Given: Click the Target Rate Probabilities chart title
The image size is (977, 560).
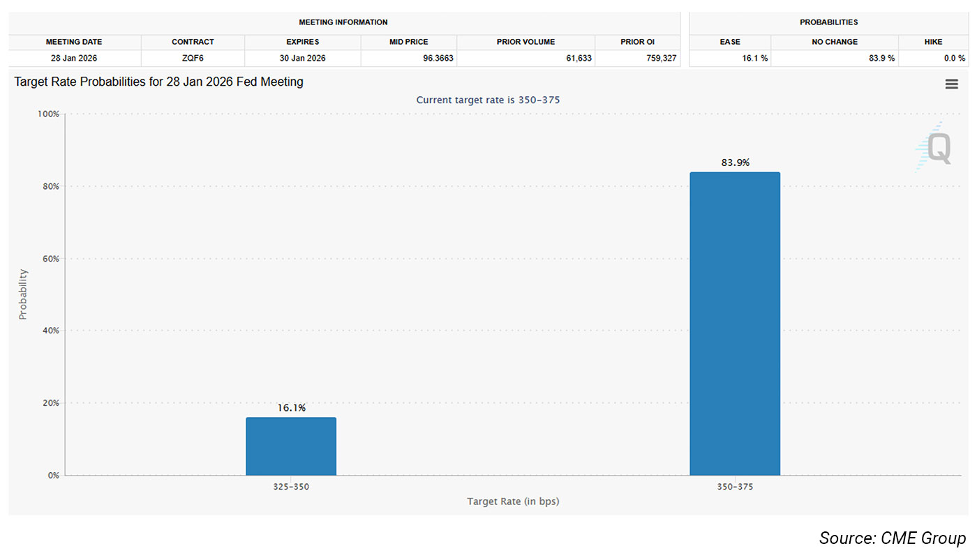Looking at the screenshot, I should pyautogui.click(x=159, y=82).
